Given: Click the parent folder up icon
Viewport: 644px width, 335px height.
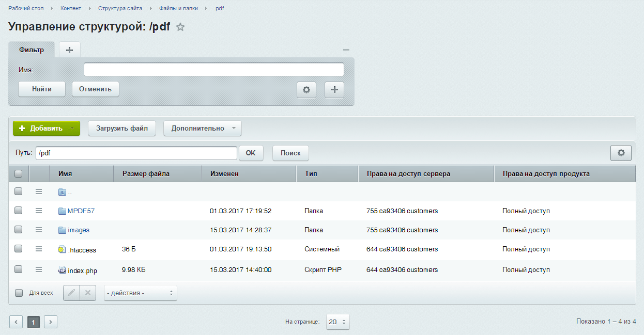Looking at the screenshot, I should coord(63,192).
